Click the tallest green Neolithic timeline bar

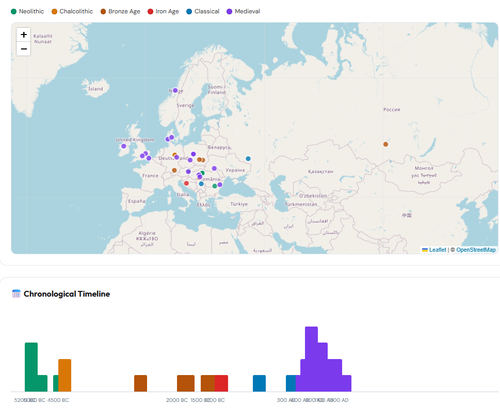tap(31, 367)
